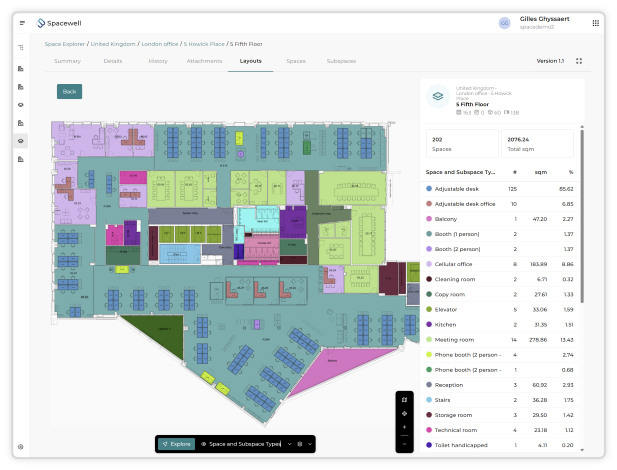This screenshot has width=617, height=470.
Task: Select the Booth (1 person) row
Action: point(500,234)
